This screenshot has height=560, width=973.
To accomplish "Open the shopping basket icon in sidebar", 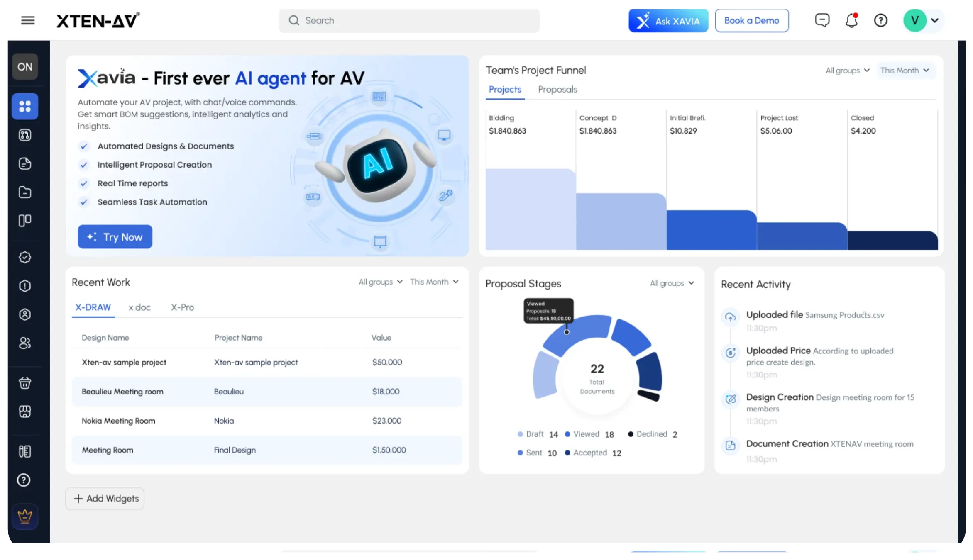I will coord(25,382).
